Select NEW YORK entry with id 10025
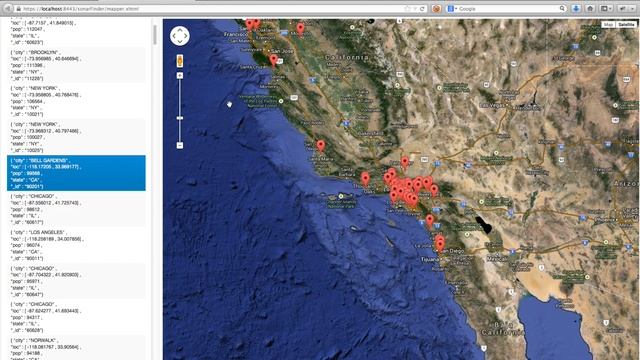640x360 pixels. point(76,137)
